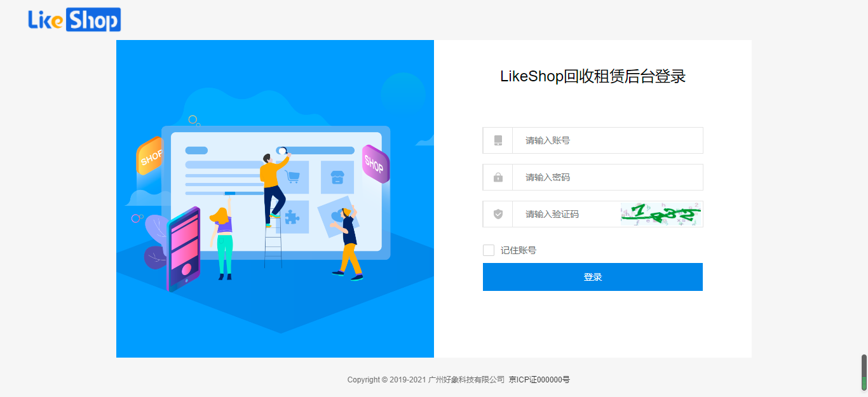868x397 pixels.
Task: Focus the 请输入验证码 captcha field
Action: 566,214
